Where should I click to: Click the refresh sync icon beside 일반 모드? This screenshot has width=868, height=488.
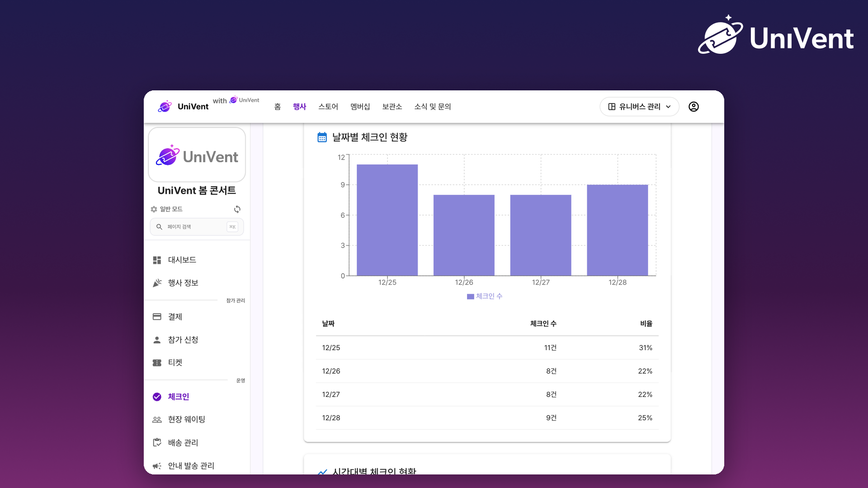point(237,209)
